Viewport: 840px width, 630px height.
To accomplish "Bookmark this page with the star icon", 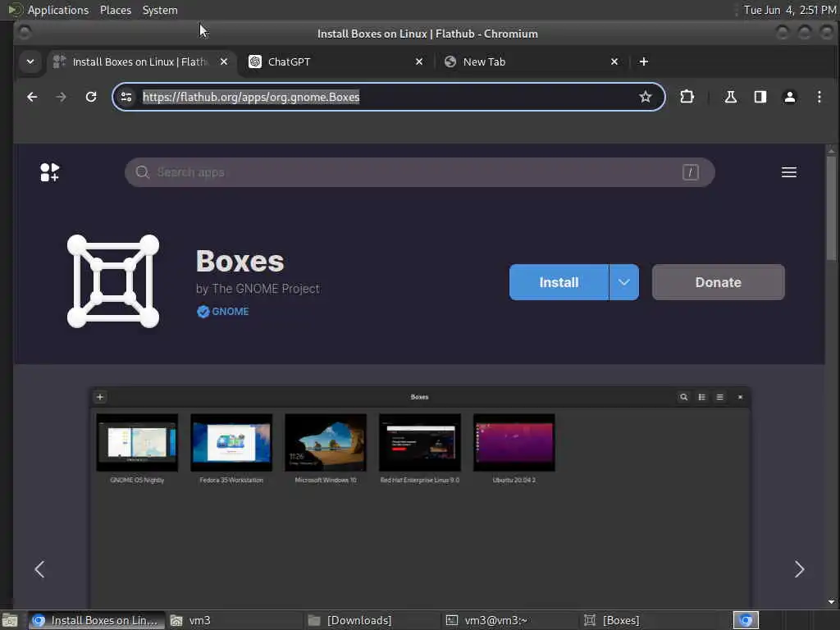I will point(645,97).
